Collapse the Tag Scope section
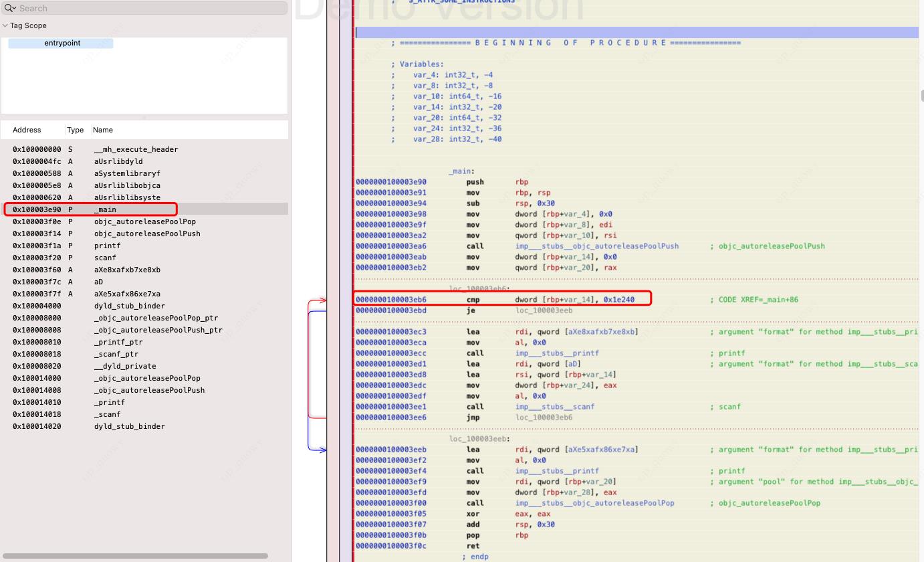This screenshot has height=562, width=924. coord(5,25)
